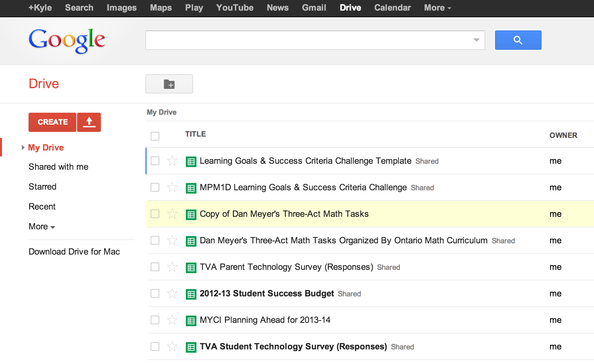Star Copy of Dan Meyer's Three-Act file
Screen dimensions: 594x364
172,214
